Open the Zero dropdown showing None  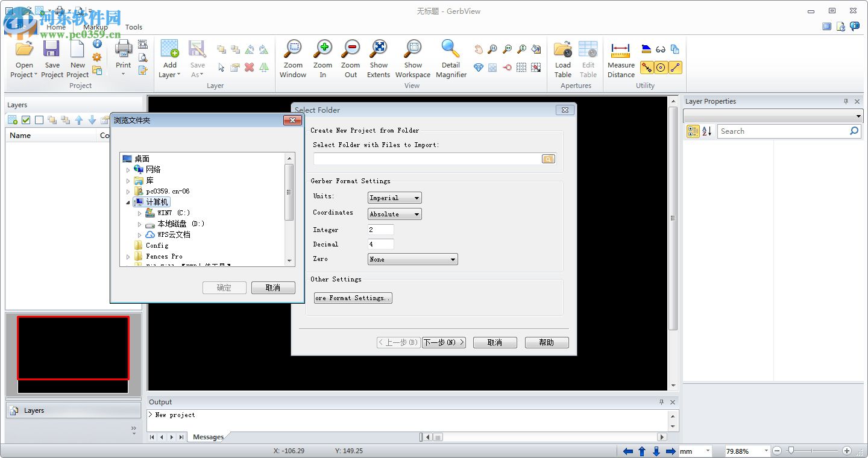pos(413,259)
